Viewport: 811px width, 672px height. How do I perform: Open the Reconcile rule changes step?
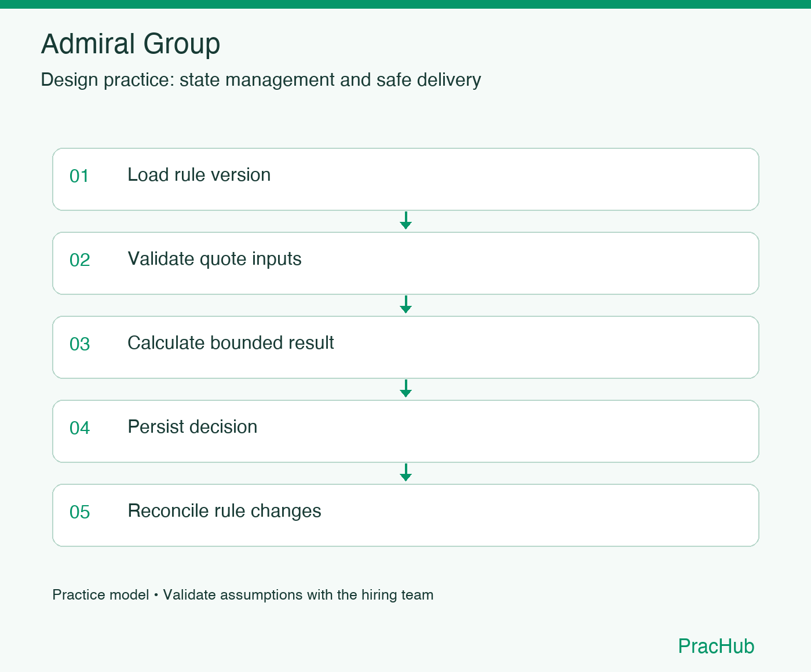405,515
